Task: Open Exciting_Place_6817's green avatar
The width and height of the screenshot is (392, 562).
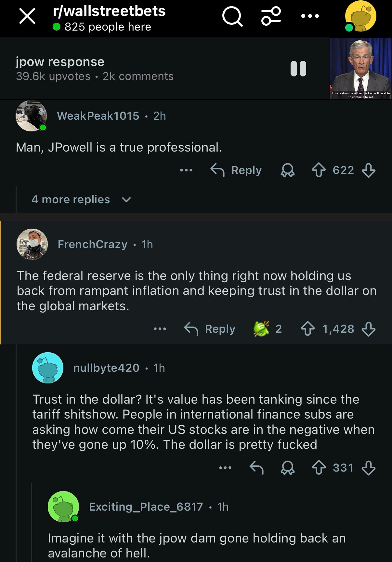Action: [63, 507]
